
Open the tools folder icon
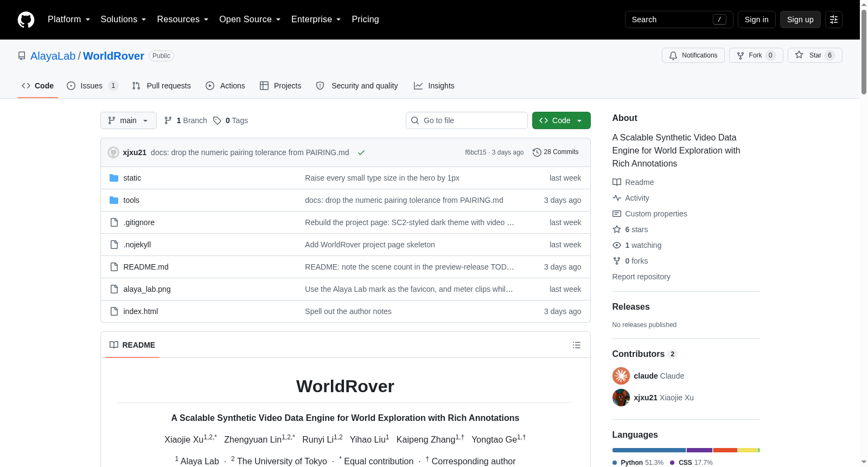[x=114, y=200]
